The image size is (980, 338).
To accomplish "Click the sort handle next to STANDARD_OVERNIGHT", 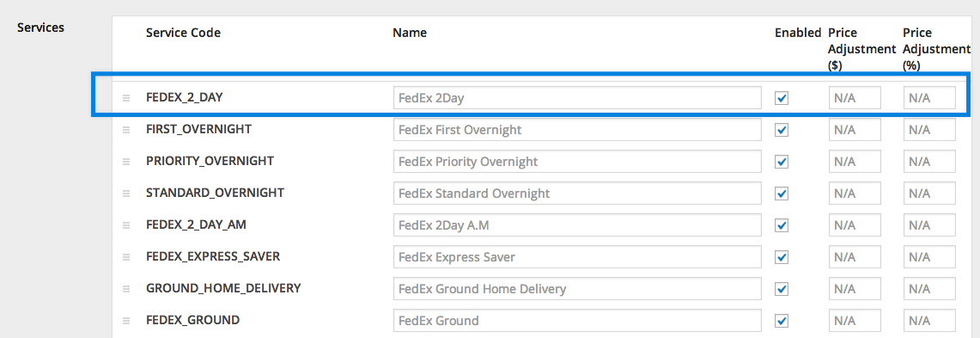I will [x=126, y=194].
